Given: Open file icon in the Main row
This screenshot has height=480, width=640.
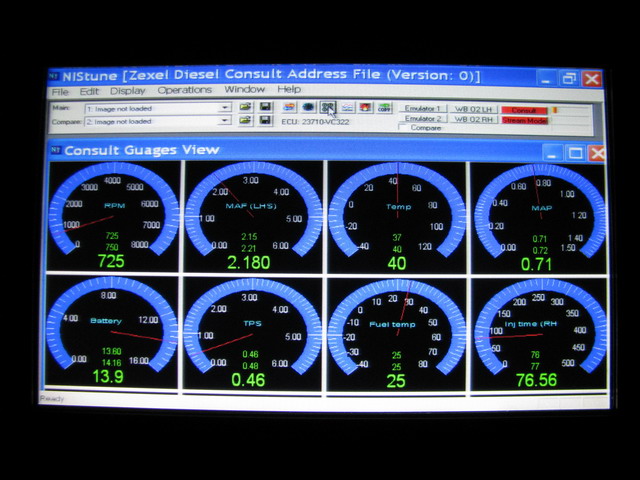Looking at the screenshot, I should 245,107.
